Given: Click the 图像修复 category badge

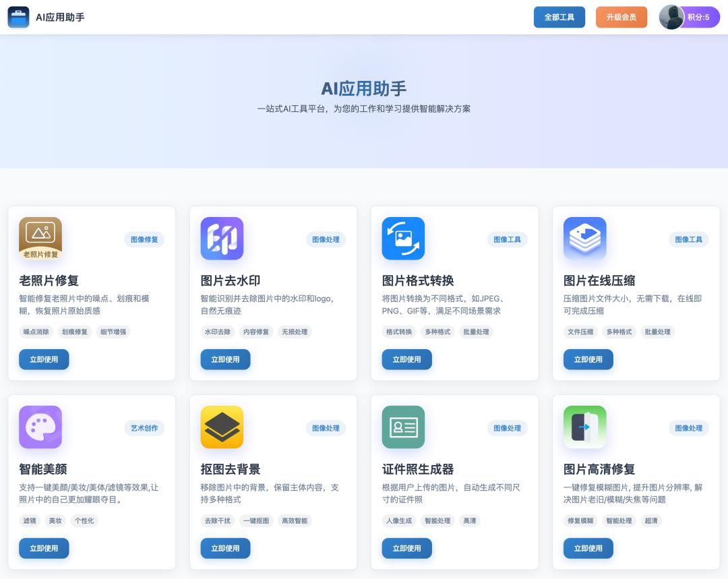Looking at the screenshot, I should coord(144,239).
